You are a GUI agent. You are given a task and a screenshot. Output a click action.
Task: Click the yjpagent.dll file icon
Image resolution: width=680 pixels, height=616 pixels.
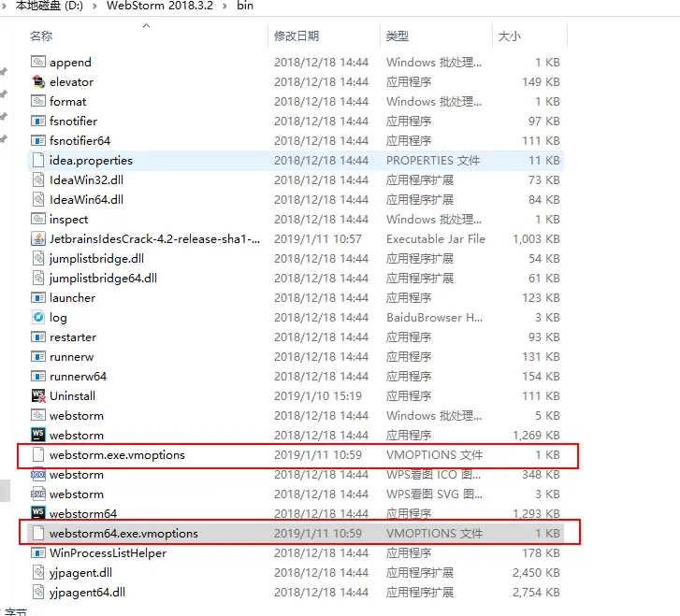(x=38, y=572)
